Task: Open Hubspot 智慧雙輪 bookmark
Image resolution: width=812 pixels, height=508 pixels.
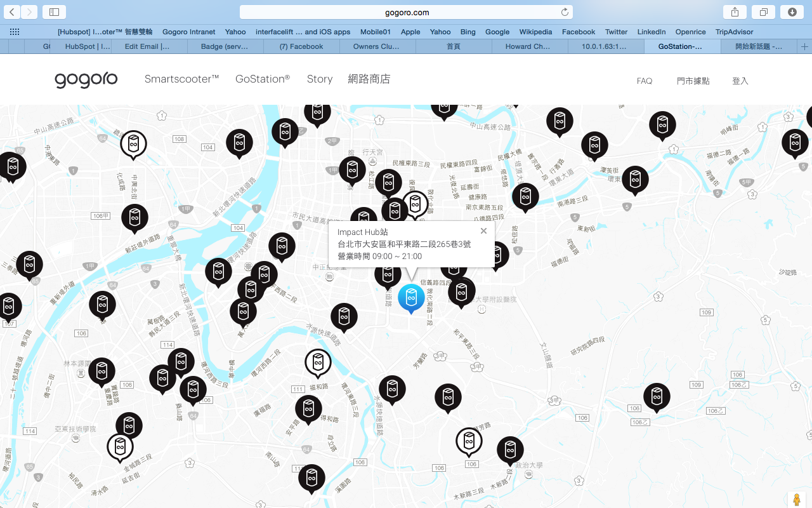Action: [105, 32]
